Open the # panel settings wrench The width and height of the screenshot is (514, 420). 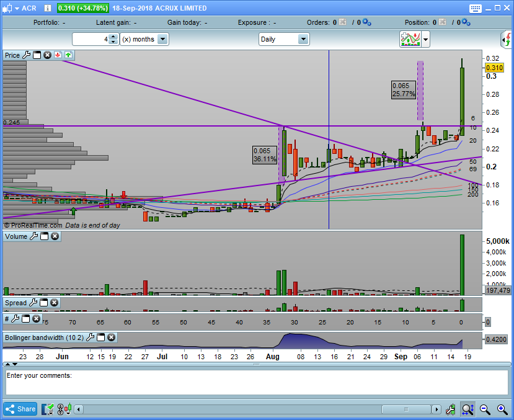click(15, 319)
